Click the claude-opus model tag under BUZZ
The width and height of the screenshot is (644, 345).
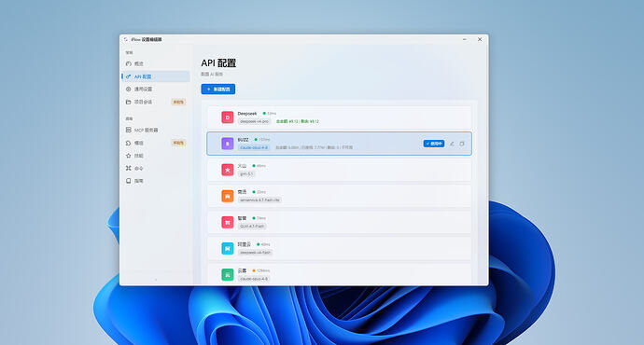click(x=254, y=147)
